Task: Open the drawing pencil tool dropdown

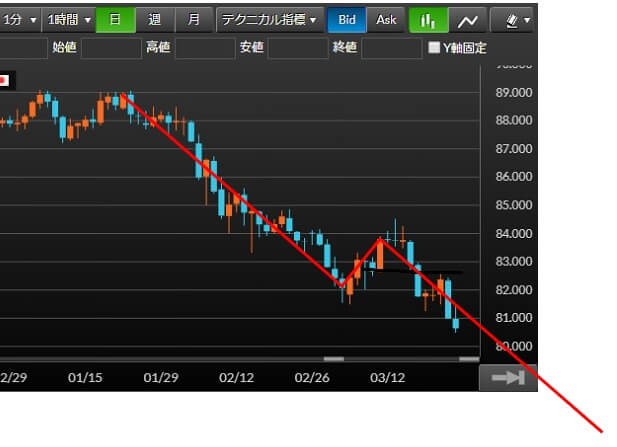Action: (x=513, y=20)
